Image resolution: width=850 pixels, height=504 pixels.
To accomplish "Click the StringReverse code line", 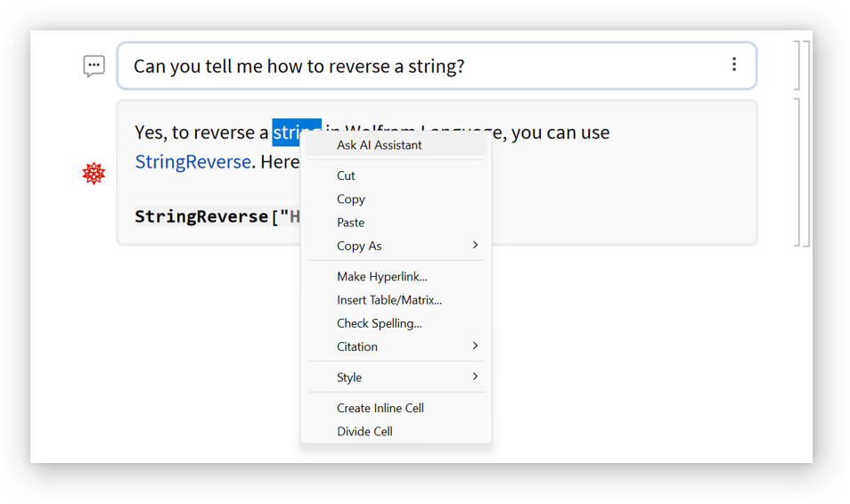I will [x=214, y=216].
